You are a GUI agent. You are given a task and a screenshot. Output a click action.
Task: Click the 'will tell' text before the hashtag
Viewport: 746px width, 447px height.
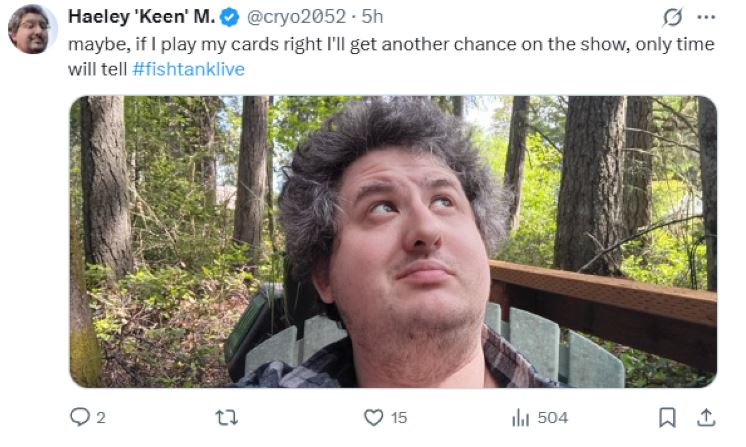(x=98, y=69)
